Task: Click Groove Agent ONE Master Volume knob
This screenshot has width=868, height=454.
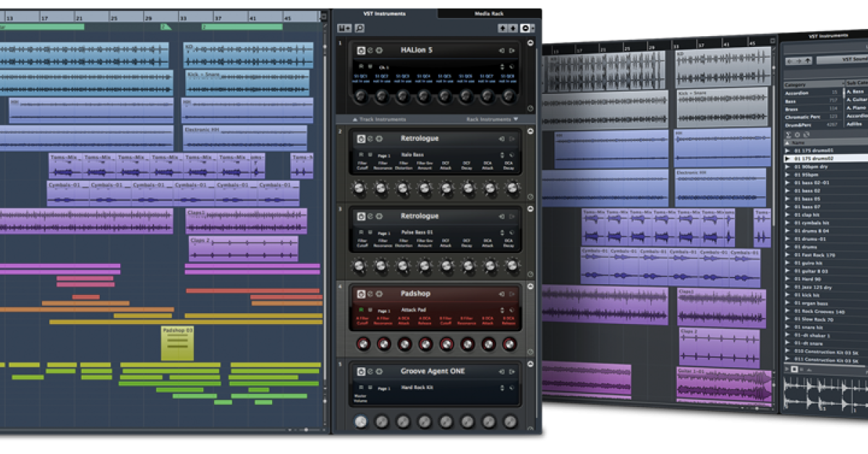Action: (359, 421)
